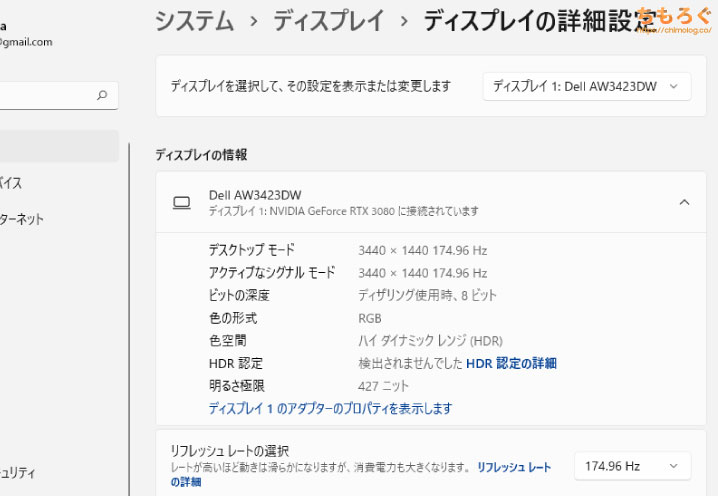Screen dimensions: 718x496
Task: Click the search magnifier icon in sidebar
Action: pos(102,95)
